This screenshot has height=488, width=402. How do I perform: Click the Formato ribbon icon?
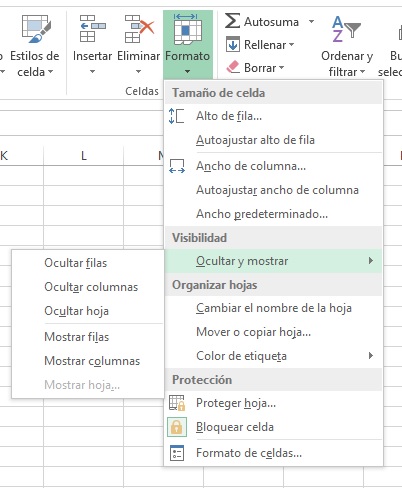(188, 29)
